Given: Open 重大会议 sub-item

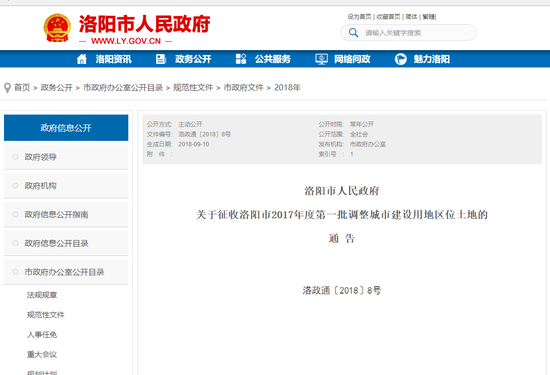Looking at the screenshot, I should click(x=42, y=355).
